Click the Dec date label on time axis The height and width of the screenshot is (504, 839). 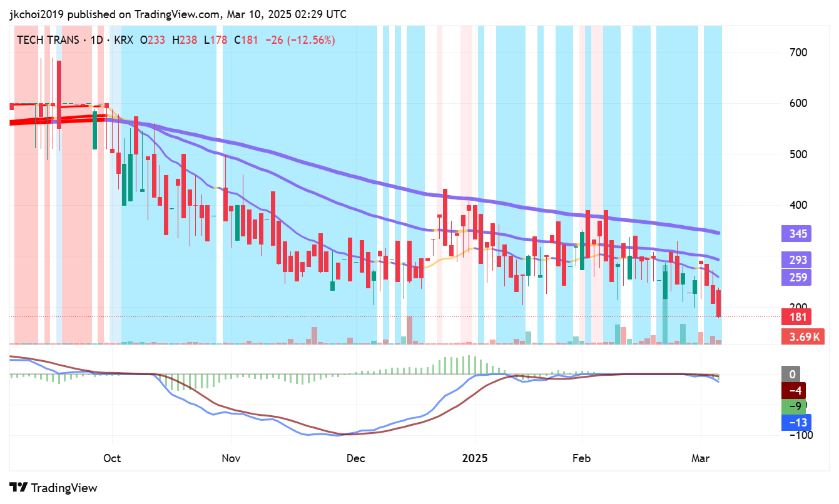click(x=355, y=458)
